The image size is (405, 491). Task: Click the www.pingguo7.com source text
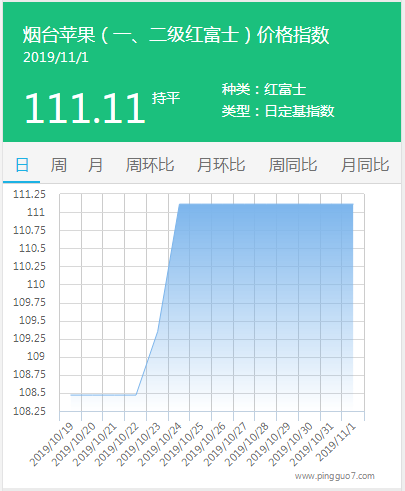click(335, 476)
